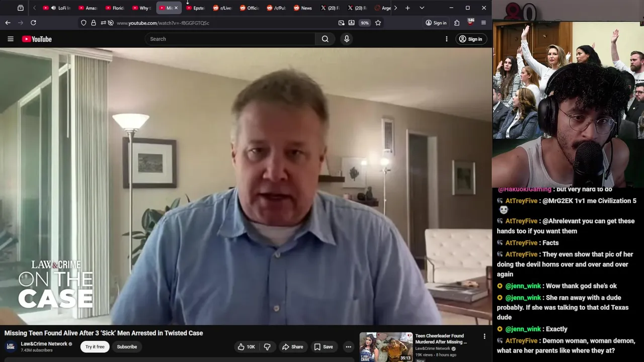This screenshot has width=644, height=362.
Task: Start voice search with the microphone icon
Action: coord(347,39)
